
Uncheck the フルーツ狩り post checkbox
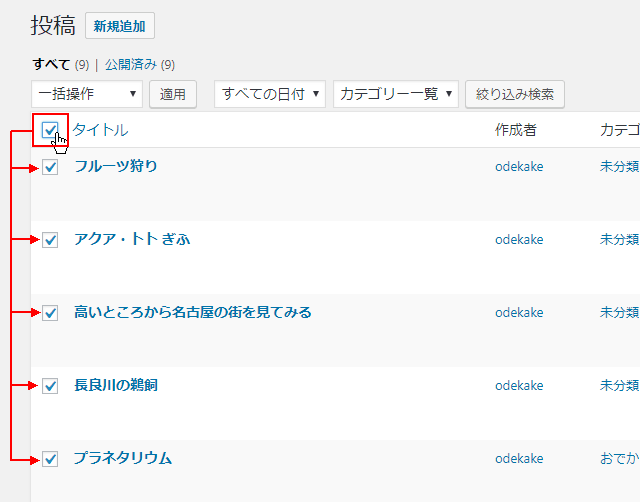click(x=50, y=167)
